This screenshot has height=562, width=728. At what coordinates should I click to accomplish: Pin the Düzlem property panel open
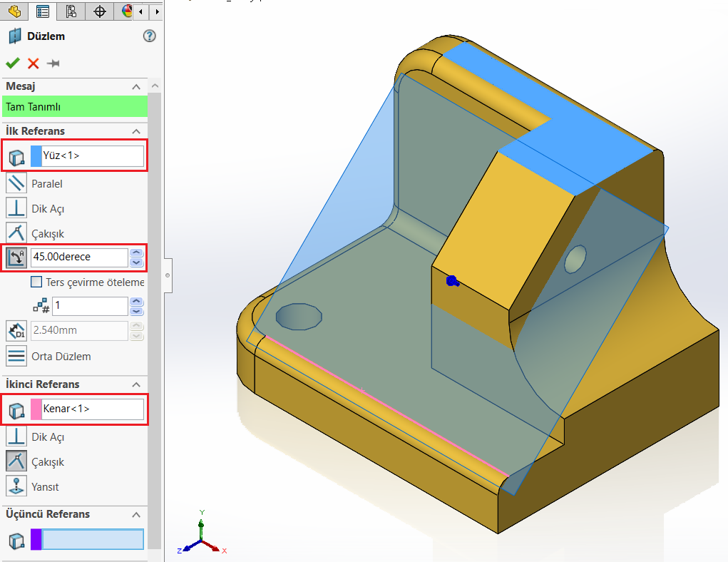coord(53,63)
